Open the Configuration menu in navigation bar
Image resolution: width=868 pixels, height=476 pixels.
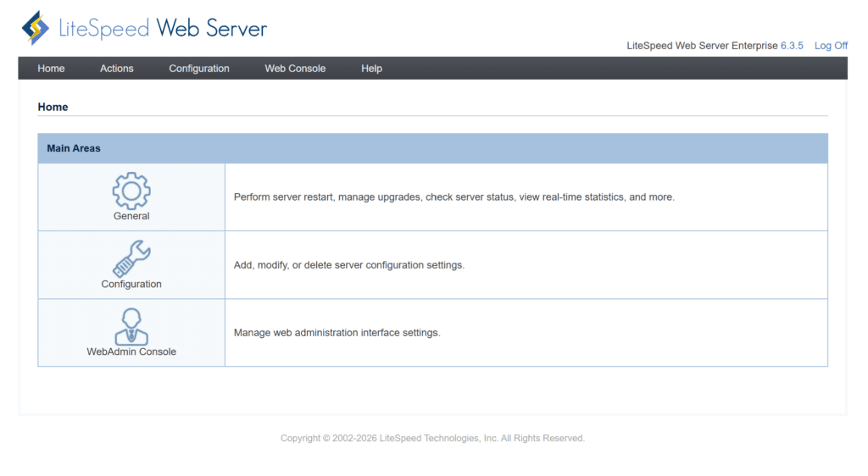pos(199,69)
